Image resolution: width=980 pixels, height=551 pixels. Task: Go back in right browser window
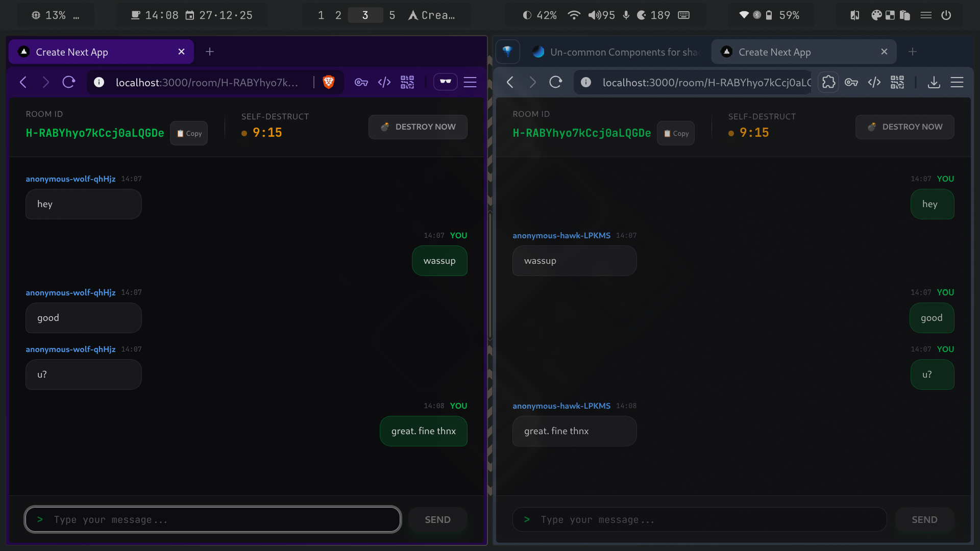tap(510, 82)
